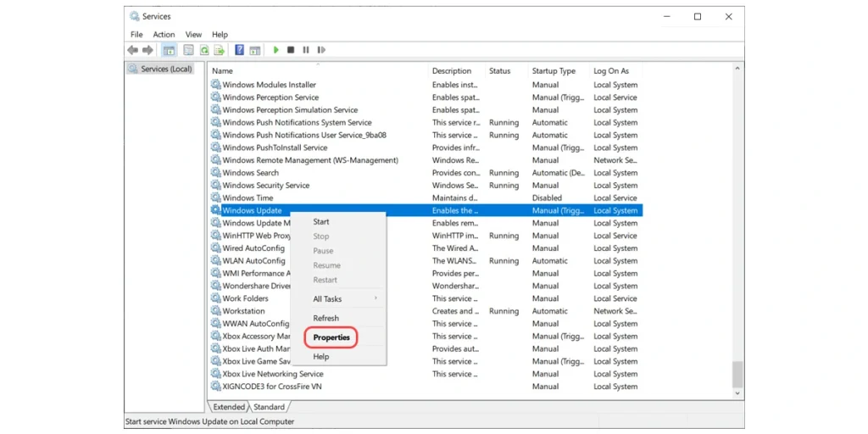Open the Help menu in the menu bar

coord(220,34)
